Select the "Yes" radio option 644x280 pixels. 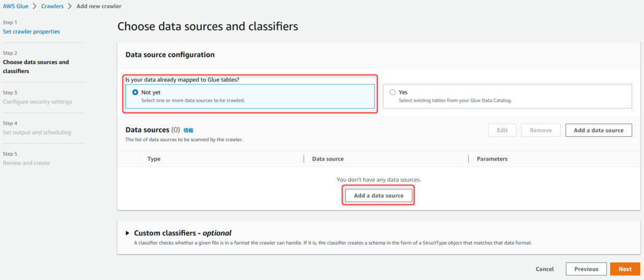[x=393, y=92]
